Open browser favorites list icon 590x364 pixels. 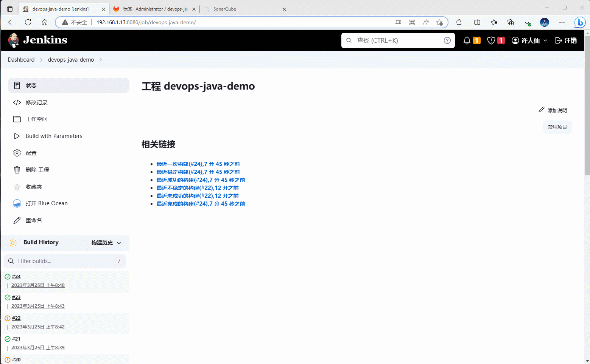(x=494, y=22)
